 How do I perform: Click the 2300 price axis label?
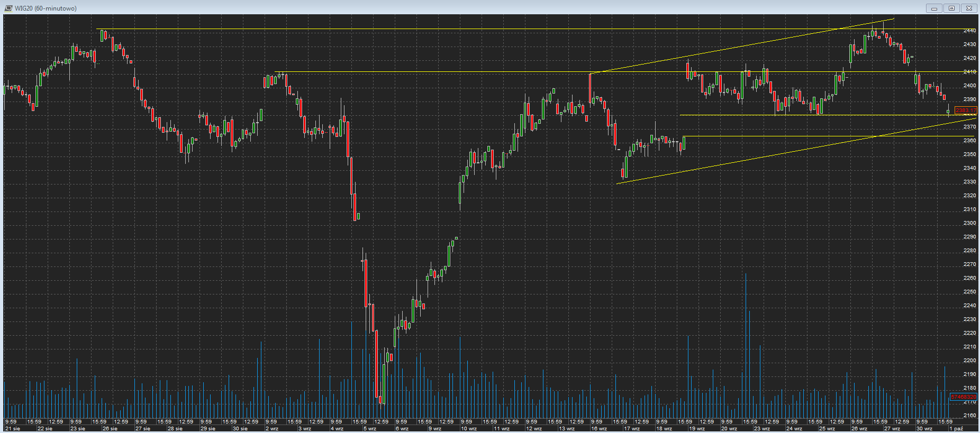(x=970, y=223)
